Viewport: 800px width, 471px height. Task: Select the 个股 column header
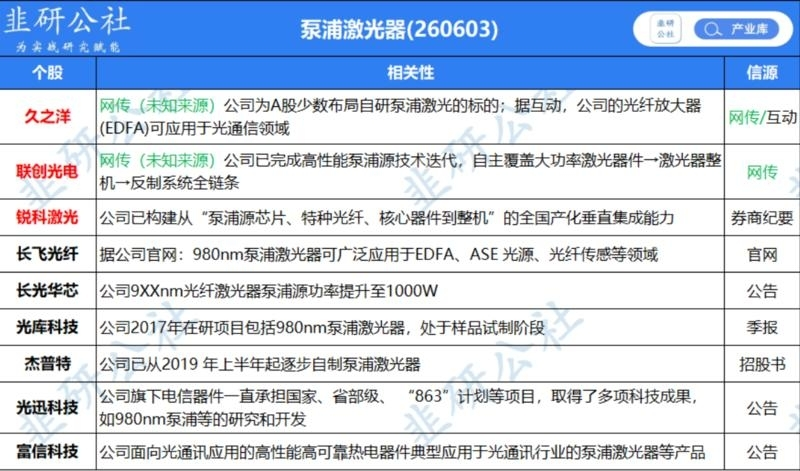pyautogui.click(x=47, y=72)
